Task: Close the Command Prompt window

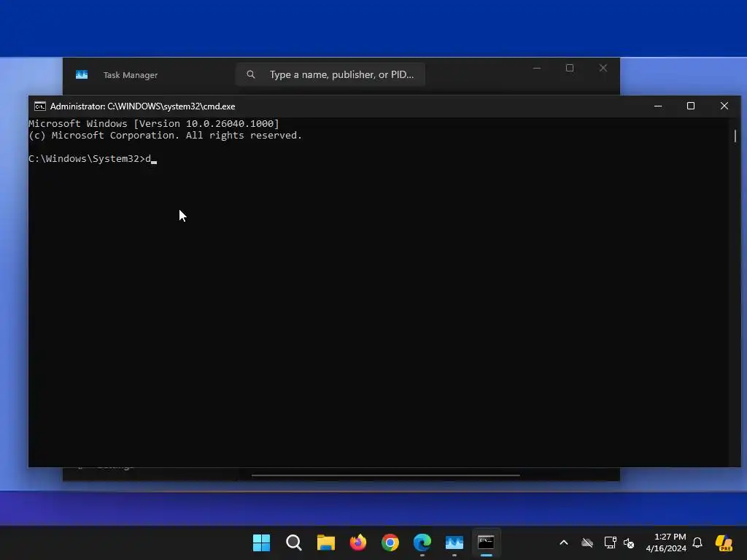Action: click(x=724, y=106)
